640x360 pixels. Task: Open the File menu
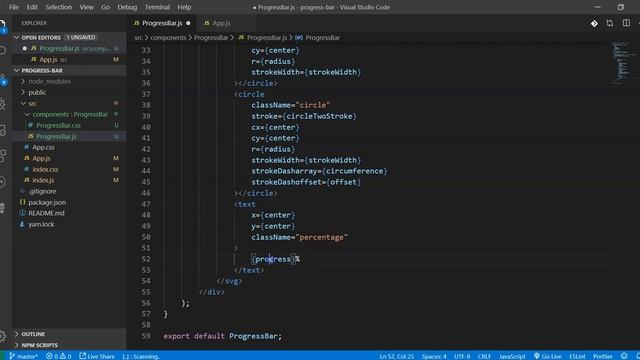coord(14,7)
